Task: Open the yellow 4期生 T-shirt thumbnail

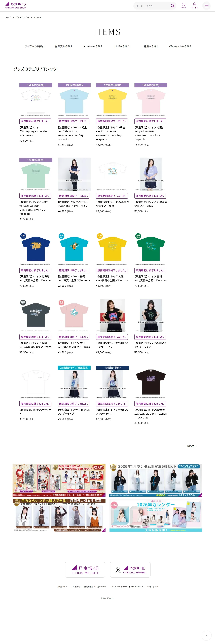Action: click(112, 99)
